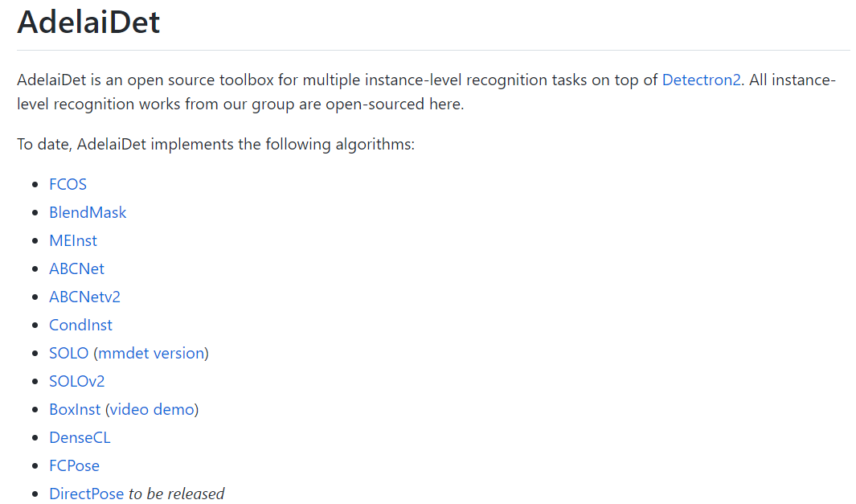Click the divider line below the heading
This screenshot has height=504, width=856.
coord(433,51)
